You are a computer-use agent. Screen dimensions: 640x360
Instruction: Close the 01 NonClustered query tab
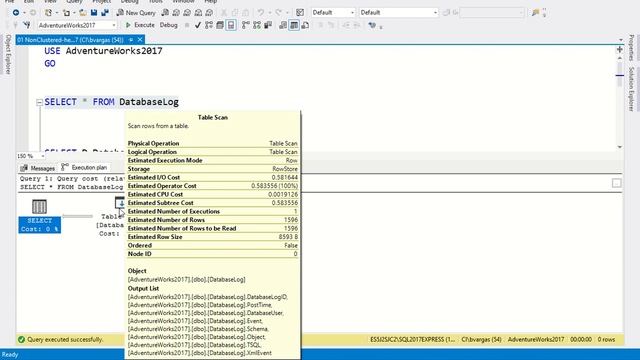[x=140, y=40]
